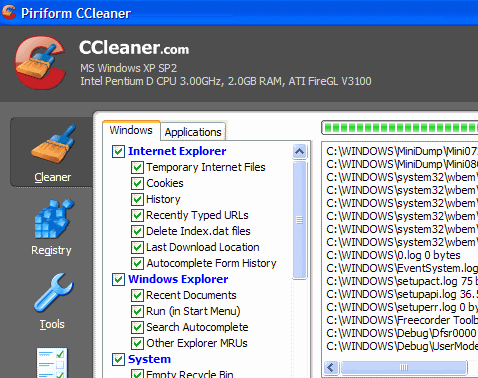Image resolution: width=478 pixels, height=378 pixels.
Task: Click the options list scroll up arrow
Action: (x=299, y=152)
